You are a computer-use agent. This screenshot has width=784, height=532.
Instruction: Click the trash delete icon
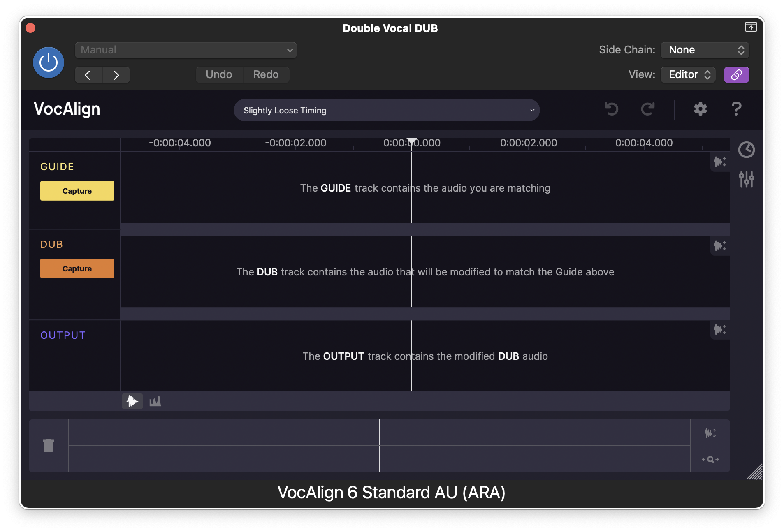point(49,445)
